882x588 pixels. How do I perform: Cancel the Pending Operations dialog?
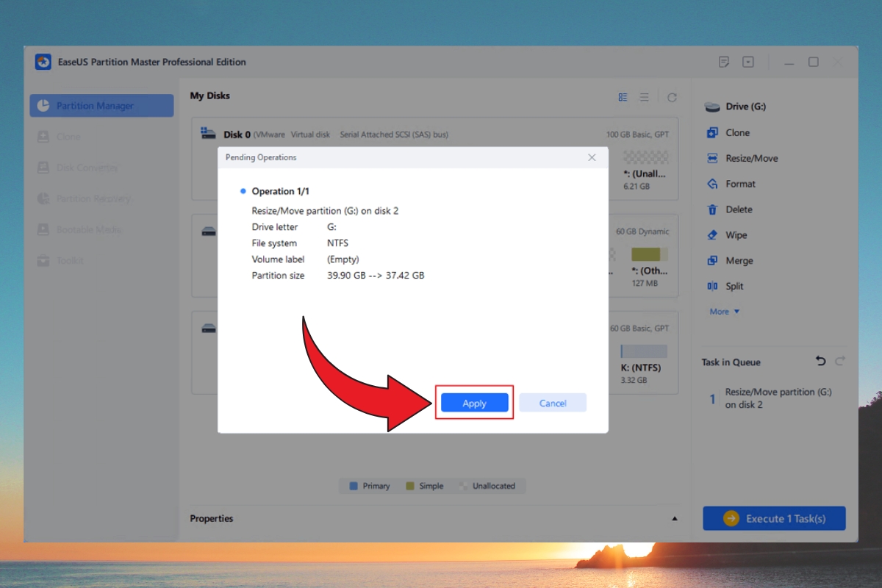click(553, 403)
